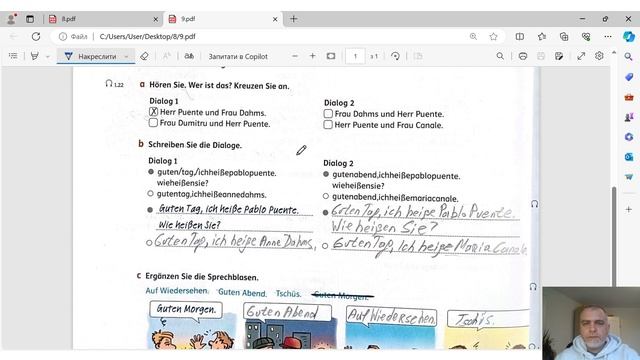The height and width of the screenshot is (360, 640).
Task: Open sidebar Microsoft 365 icon
Action: pos(629,137)
